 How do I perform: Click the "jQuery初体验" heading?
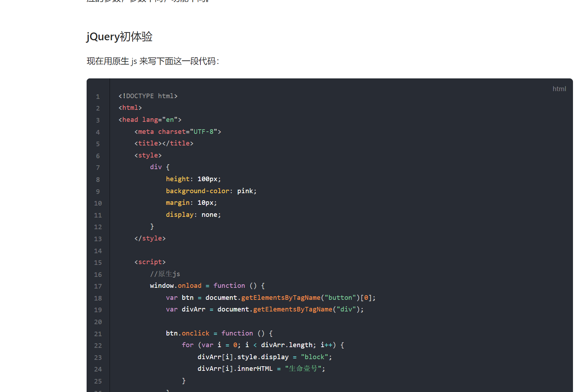[119, 36]
